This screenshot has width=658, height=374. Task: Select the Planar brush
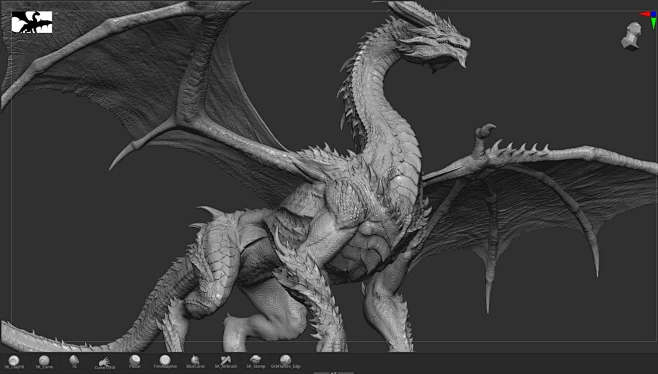pyautogui.click(x=135, y=361)
